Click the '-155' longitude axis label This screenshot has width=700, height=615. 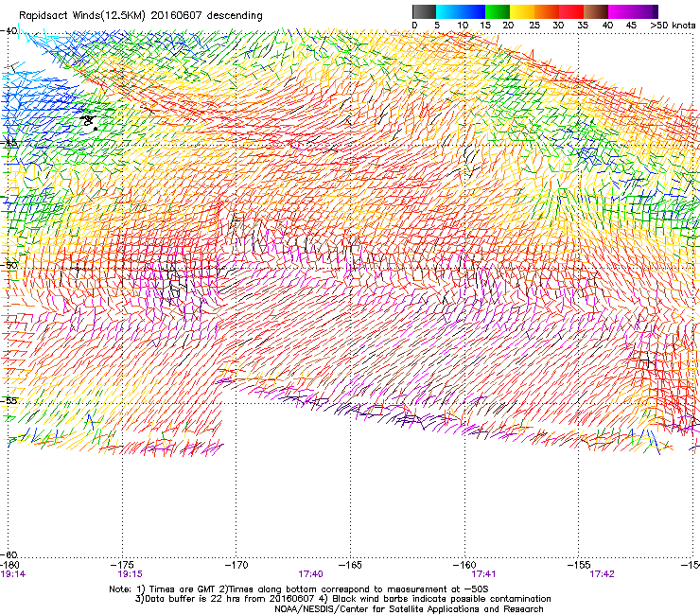tap(579, 565)
